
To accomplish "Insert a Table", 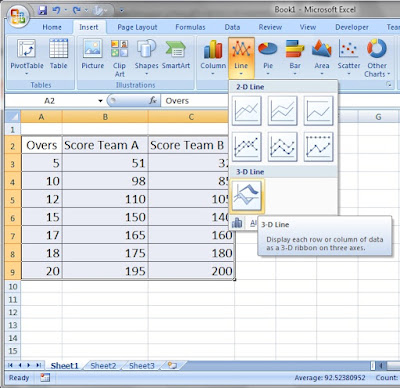I will [58, 54].
